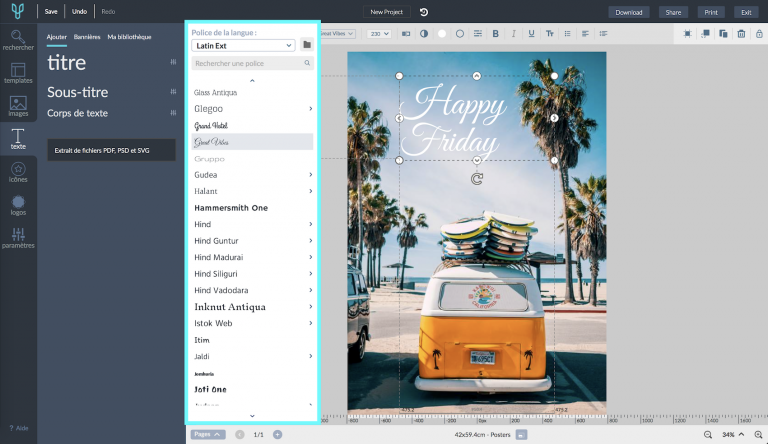Click the white text color swatch
The image size is (768, 444).
[x=441, y=33]
